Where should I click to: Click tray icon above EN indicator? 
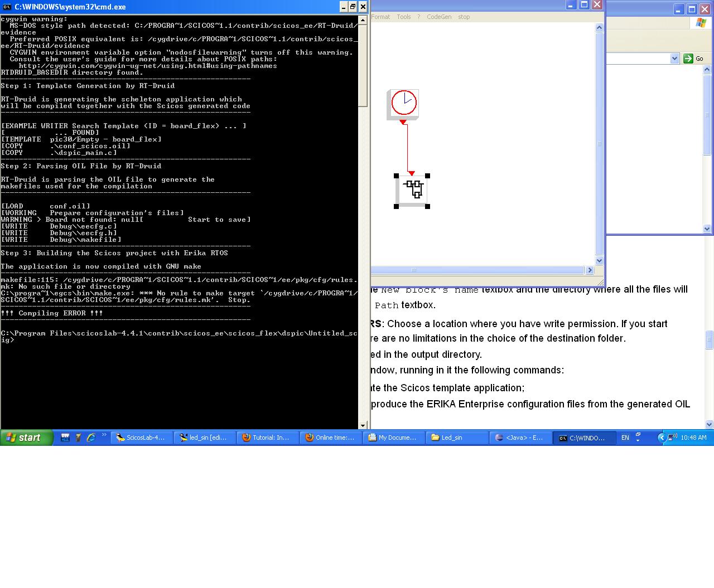(638, 435)
